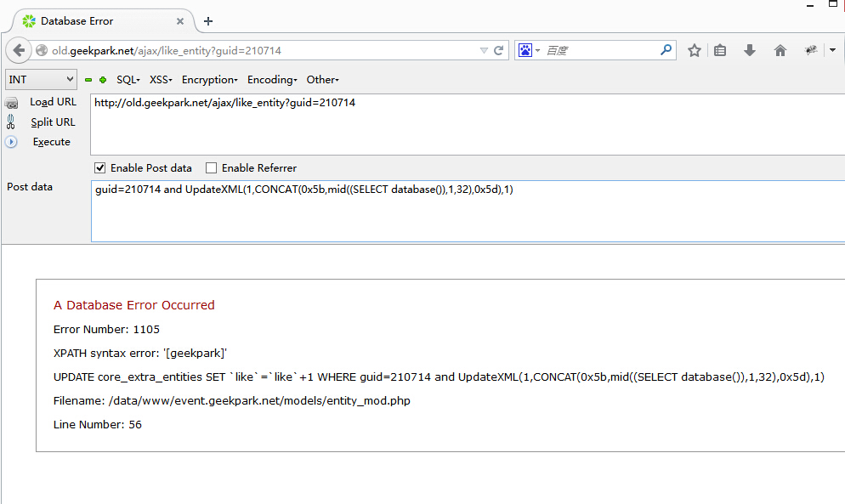Image resolution: width=845 pixels, height=504 pixels.
Task: Open the Baidu search engine selector
Action: [x=529, y=50]
